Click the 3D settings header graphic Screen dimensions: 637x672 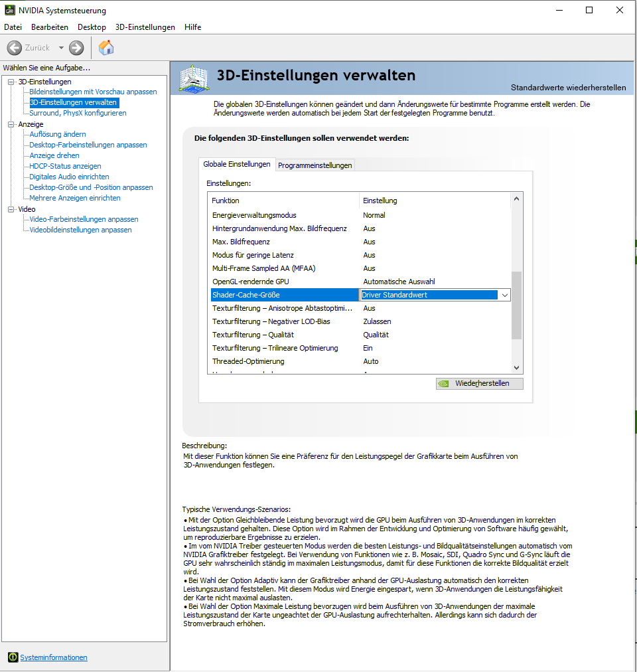[x=194, y=78]
